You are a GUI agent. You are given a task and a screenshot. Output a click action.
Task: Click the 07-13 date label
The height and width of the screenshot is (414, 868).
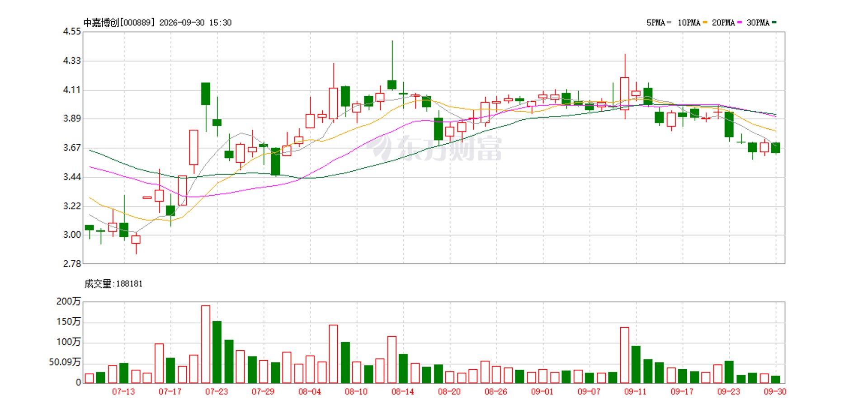click(123, 392)
